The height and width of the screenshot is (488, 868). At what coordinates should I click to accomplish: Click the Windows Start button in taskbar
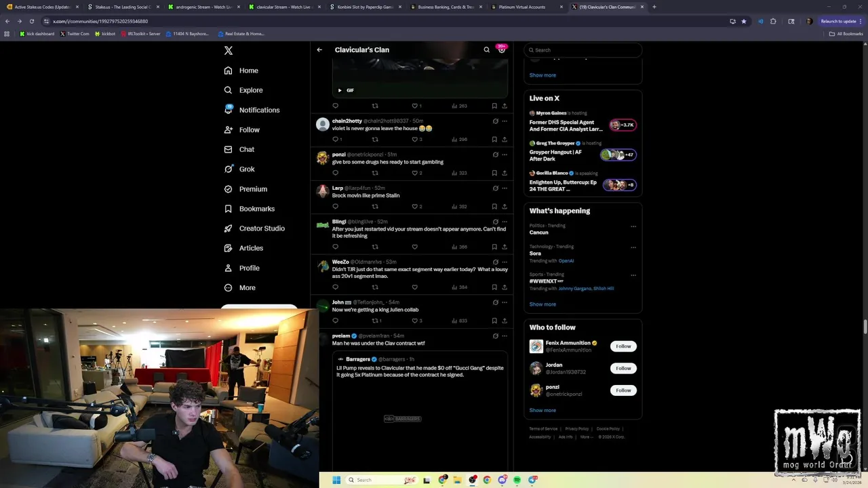[336, 480]
